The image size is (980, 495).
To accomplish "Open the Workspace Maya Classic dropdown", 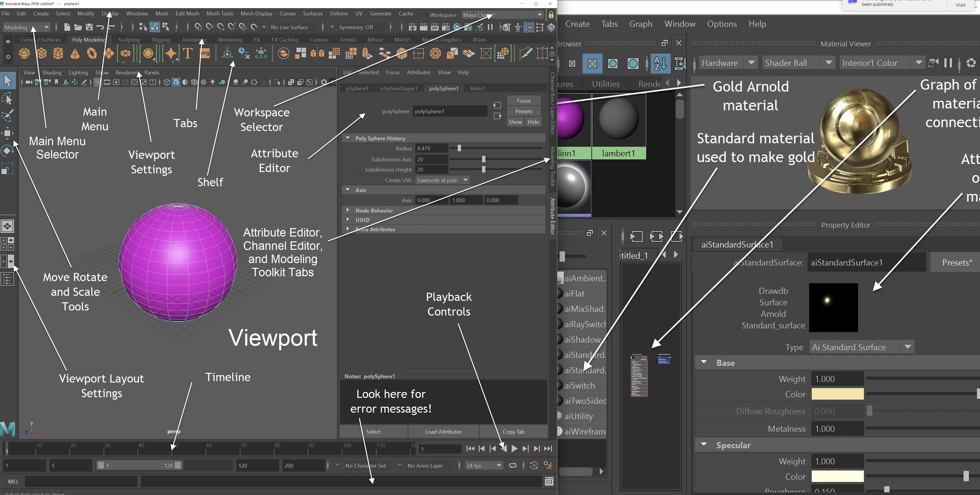I will [x=539, y=15].
